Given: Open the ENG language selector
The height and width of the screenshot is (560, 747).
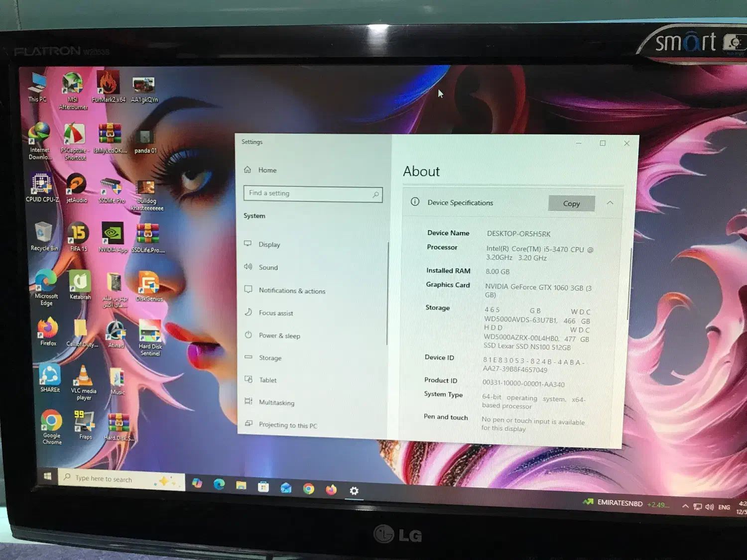Looking at the screenshot, I should point(724,507).
